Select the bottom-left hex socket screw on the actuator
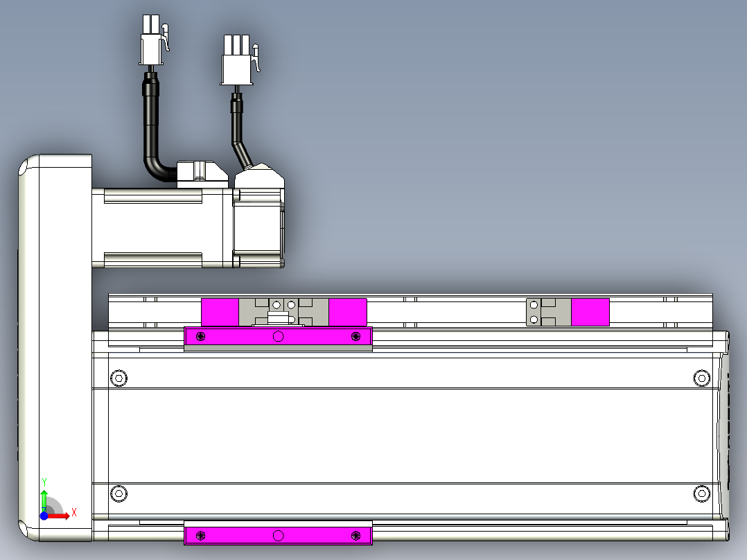Viewport: 747px width, 560px height. point(118,493)
